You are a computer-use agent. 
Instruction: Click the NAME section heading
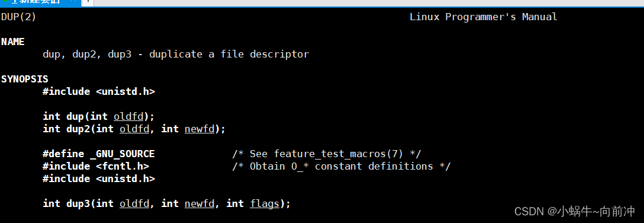click(x=13, y=42)
